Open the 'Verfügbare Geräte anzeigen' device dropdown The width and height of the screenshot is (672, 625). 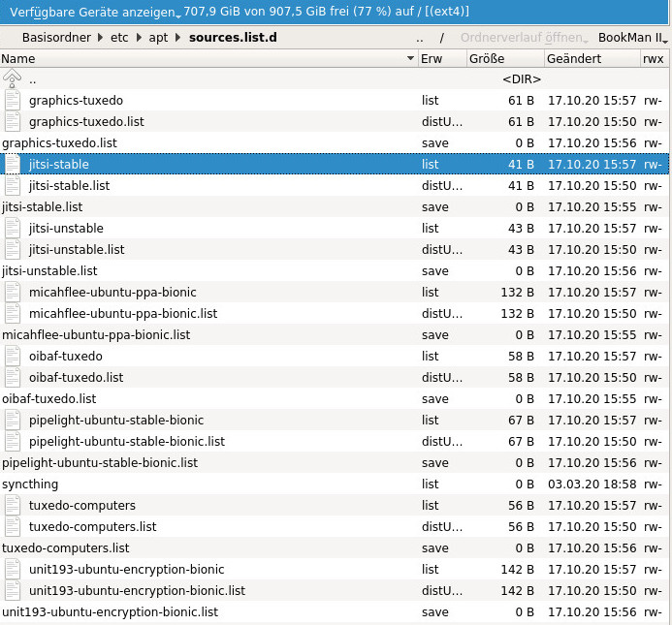[x=95, y=12]
